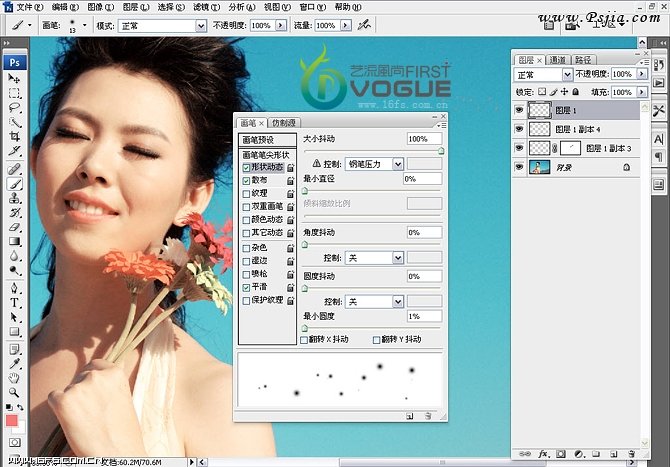The height and width of the screenshot is (467, 670).
Task: Hide the 背景 layer via eye icon
Action: coord(519,166)
